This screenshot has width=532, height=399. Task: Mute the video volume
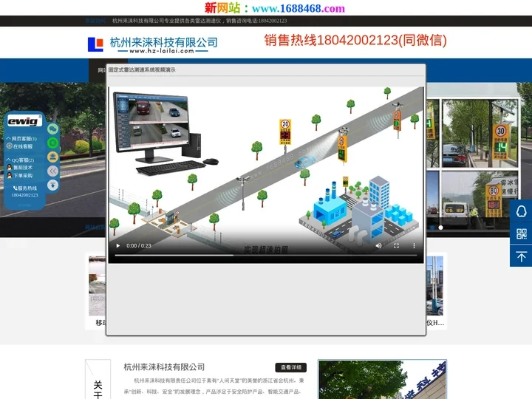click(378, 245)
